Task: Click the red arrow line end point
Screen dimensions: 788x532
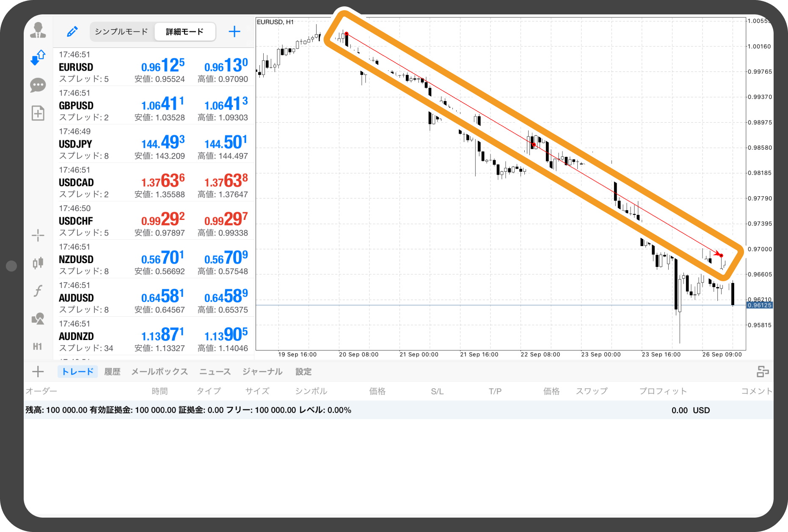Action: [721, 255]
